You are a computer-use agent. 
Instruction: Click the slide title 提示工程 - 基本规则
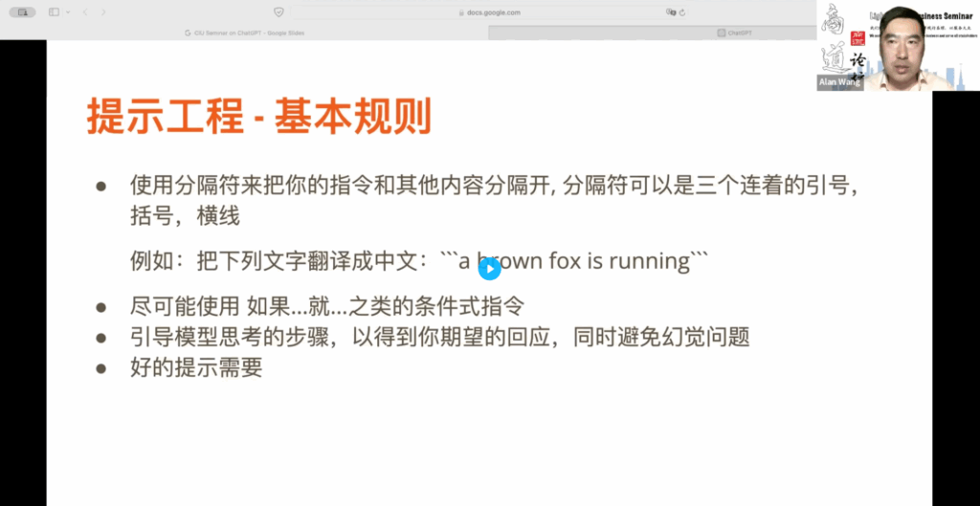pos(259,117)
